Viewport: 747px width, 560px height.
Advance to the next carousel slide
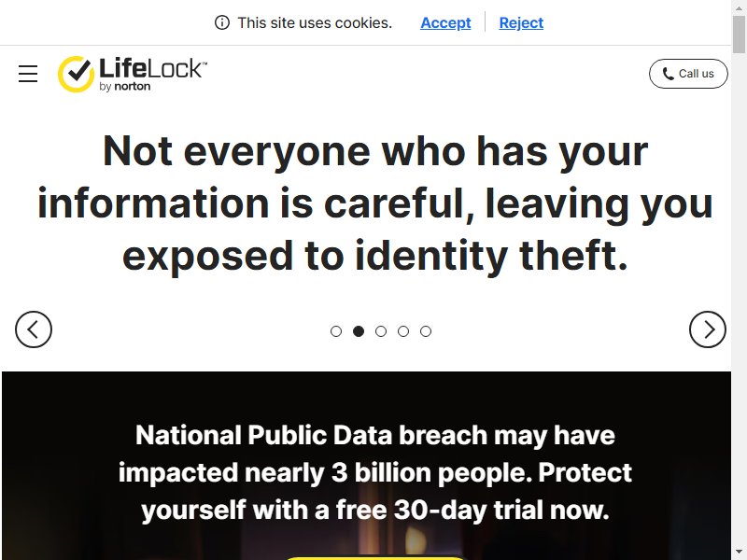708,329
